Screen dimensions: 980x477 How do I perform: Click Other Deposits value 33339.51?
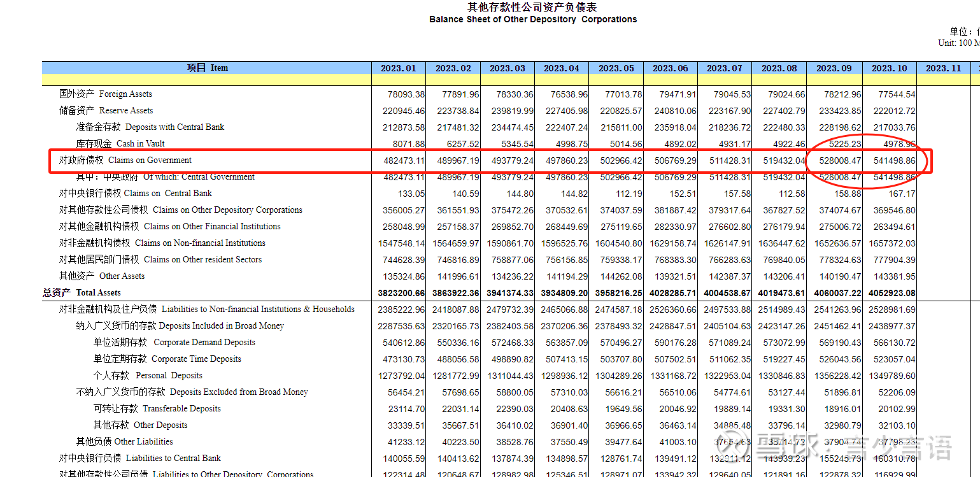tap(406, 425)
